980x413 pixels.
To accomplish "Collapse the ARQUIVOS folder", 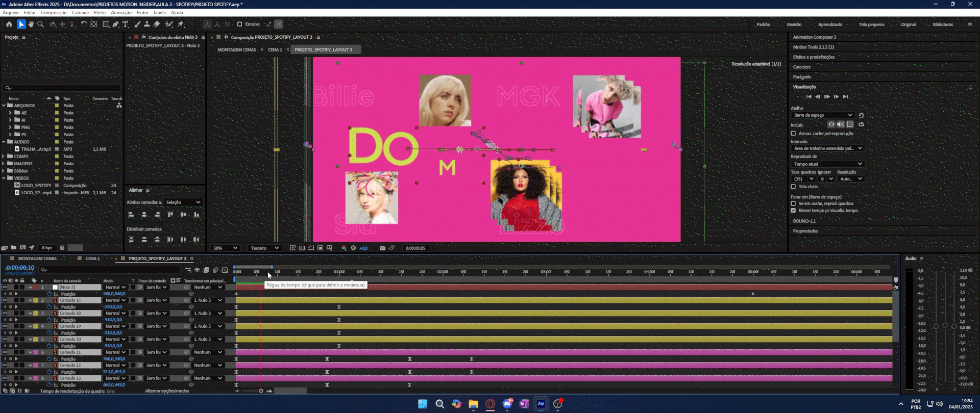I will (x=4, y=106).
